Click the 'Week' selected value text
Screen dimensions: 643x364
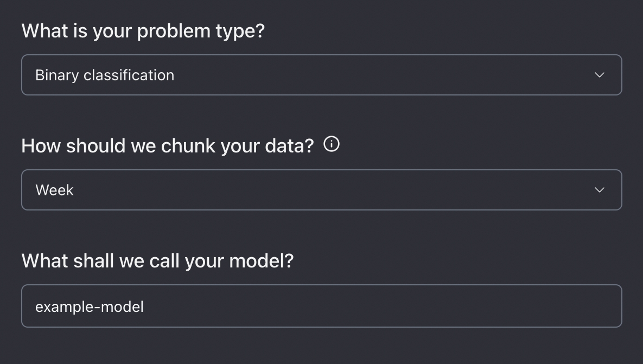(x=54, y=190)
